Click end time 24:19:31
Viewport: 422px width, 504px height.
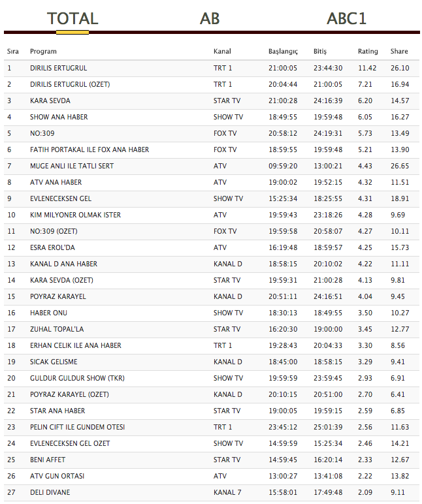328,133
